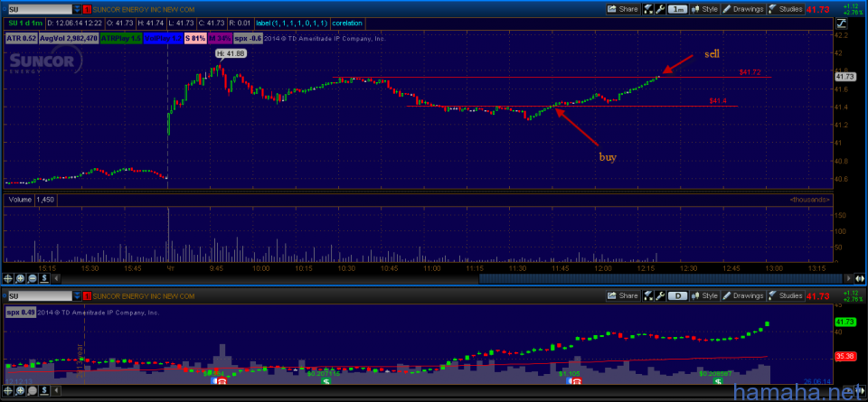Select the crosshair pan tool below upper chart
868x402 pixels.
[x=8, y=278]
